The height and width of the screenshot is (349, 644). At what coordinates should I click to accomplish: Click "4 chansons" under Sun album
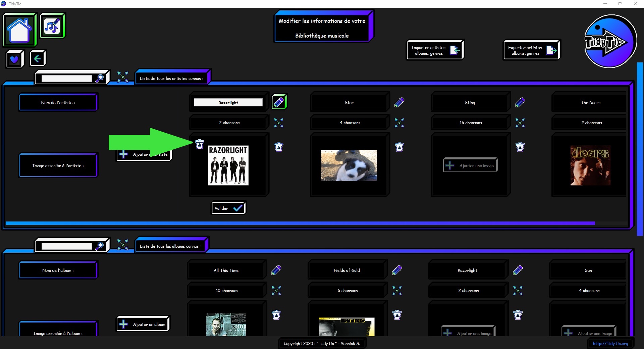click(x=589, y=291)
